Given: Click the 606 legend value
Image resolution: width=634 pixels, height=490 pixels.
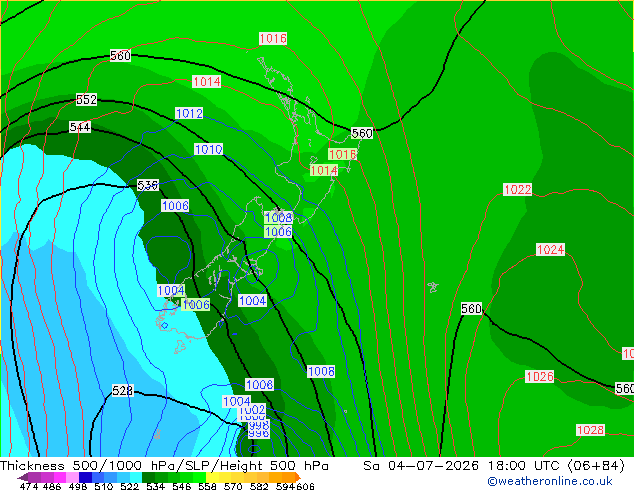Looking at the screenshot, I should tap(305, 486).
